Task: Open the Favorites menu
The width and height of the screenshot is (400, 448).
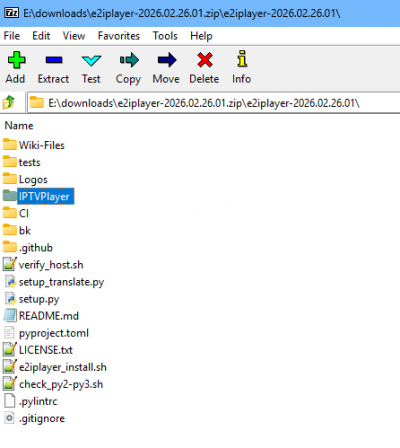Action: click(119, 36)
